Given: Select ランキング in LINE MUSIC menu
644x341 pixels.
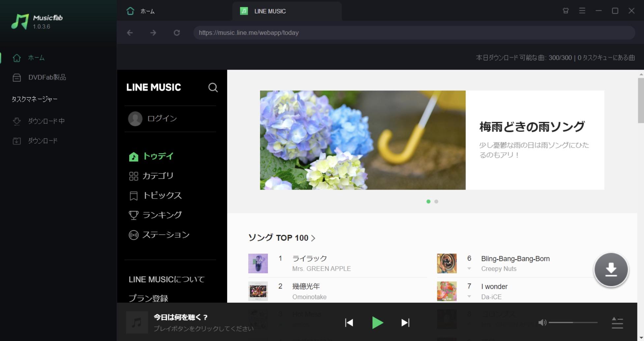Looking at the screenshot, I should 155,215.
